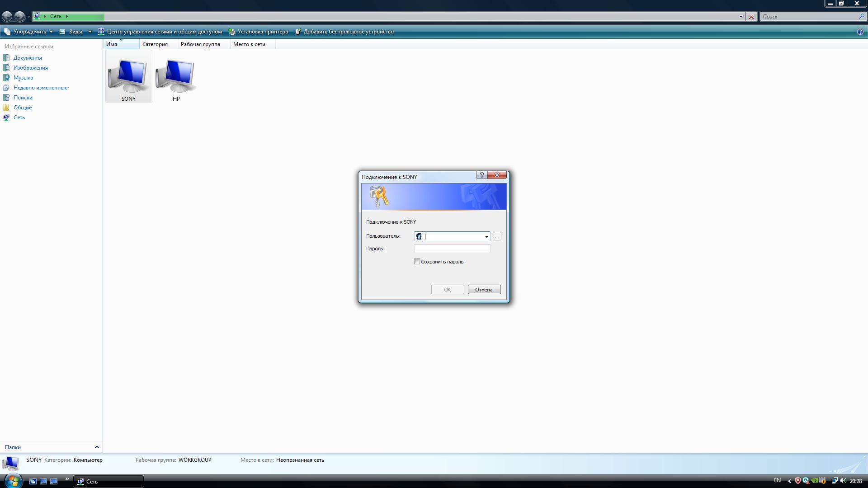Click the Поиск (Search) box in the top bar
Viewport: 868px width, 488px height.
coord(809,16)
